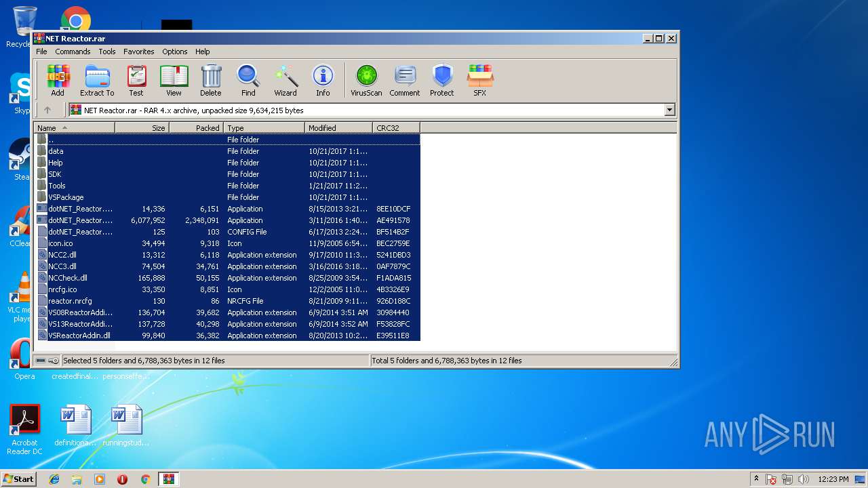Open the runningstud Word document on desktop
The height and width of the screenshot is (488, 868).
pos(127,426)
